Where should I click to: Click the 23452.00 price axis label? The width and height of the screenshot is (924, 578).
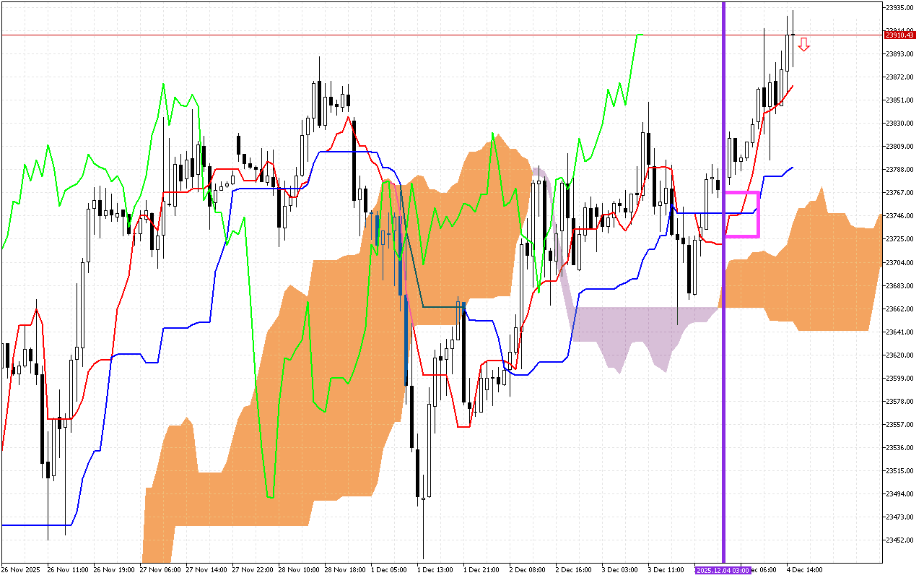tap(899, 540)
